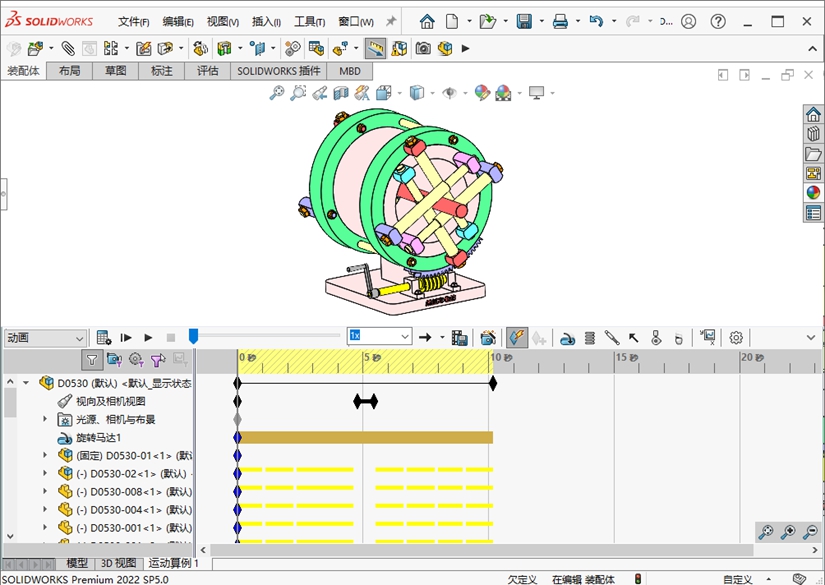Toggle the AutoKey button
The width and height of the screenshot is (825, 585).
pyautogui.click(x=517, y=338)
